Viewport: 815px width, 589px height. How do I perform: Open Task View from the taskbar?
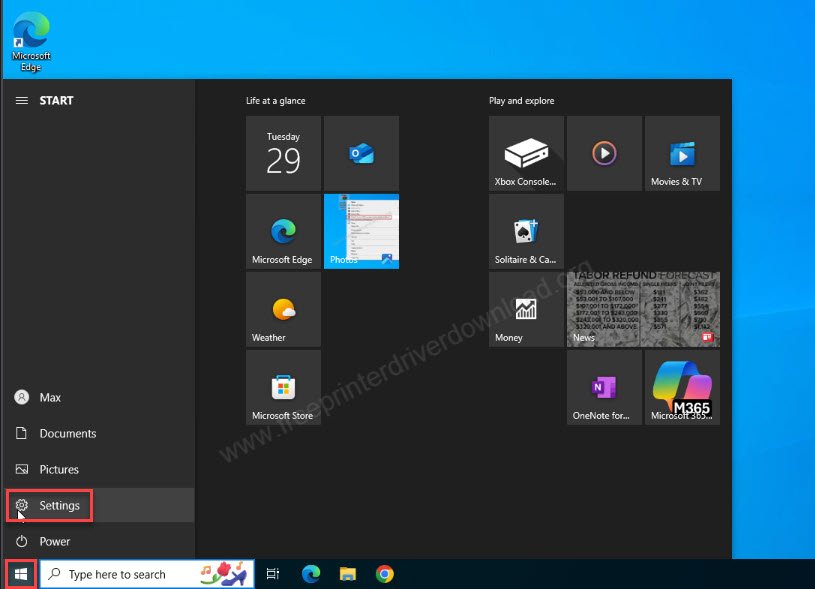point(273,574)
